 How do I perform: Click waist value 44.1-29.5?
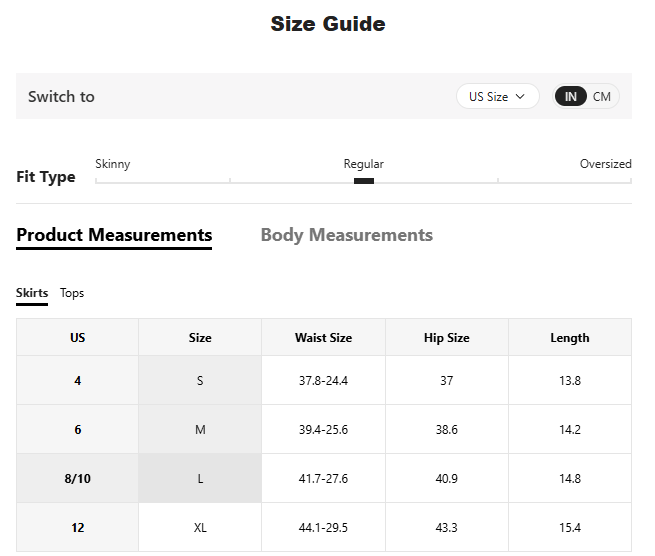(x=323, y=528)
